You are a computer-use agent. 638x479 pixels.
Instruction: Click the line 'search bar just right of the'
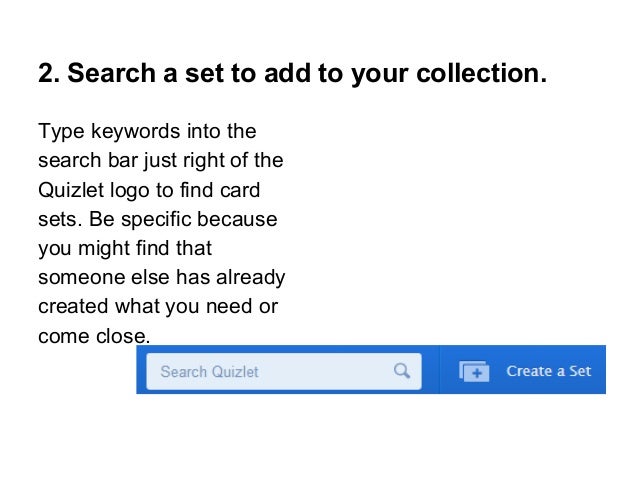coord(161,160)
